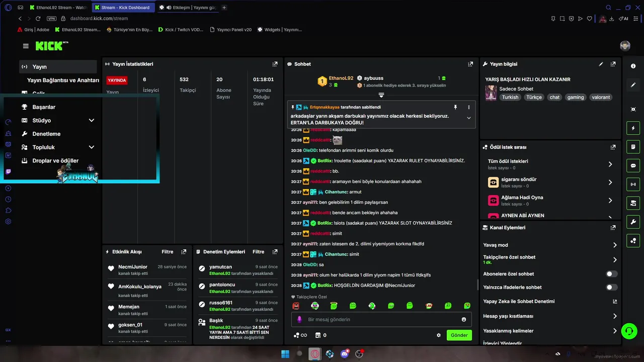Unpin the pinned chat message
The width and height of the screenshot is (644, 362).
click(x=455, y=107)
